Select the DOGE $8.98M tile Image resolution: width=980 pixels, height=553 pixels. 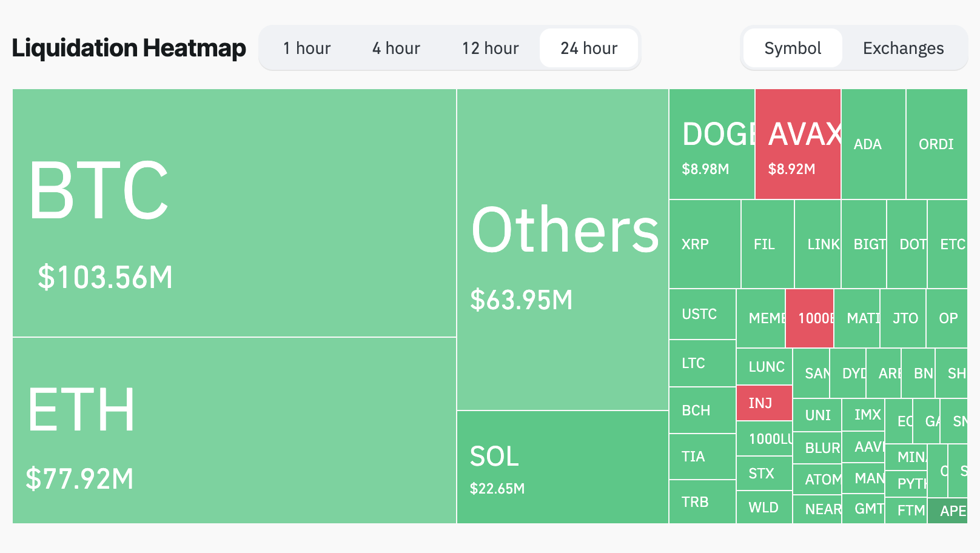pos(712,144)
